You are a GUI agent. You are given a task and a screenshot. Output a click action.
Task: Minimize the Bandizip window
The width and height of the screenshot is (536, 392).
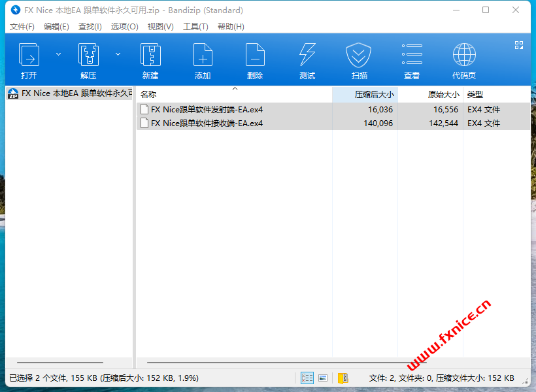coord(456,10)
